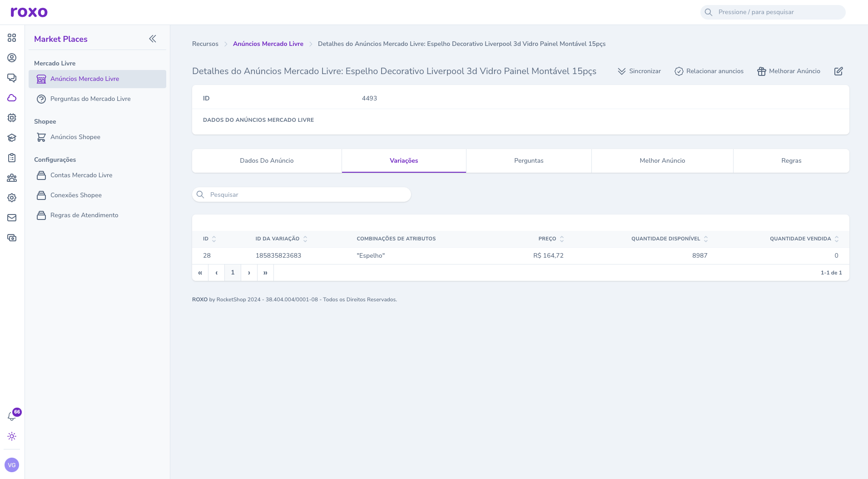Click the "Espelho" attribute cell
This screenshot has height=479, width=868.
pos(371,255)
